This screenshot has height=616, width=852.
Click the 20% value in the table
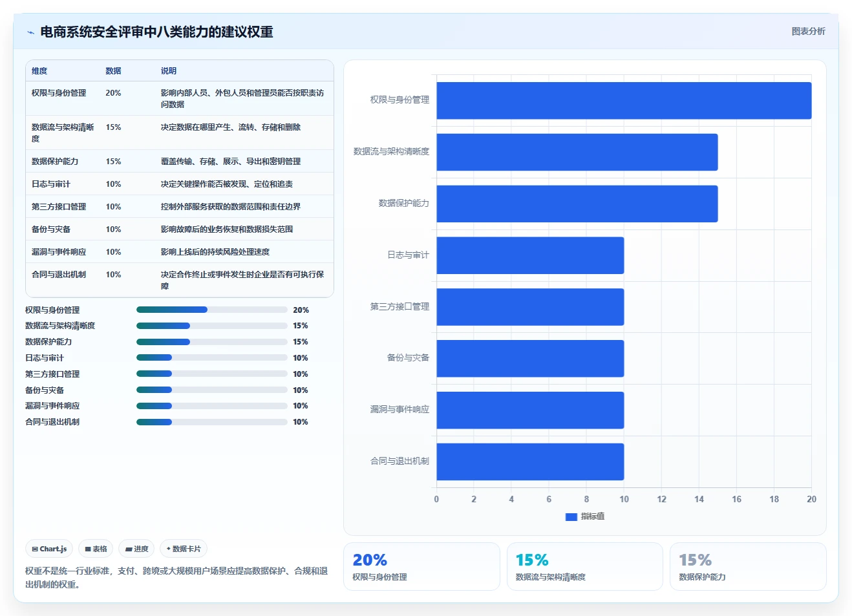(114, 93)
